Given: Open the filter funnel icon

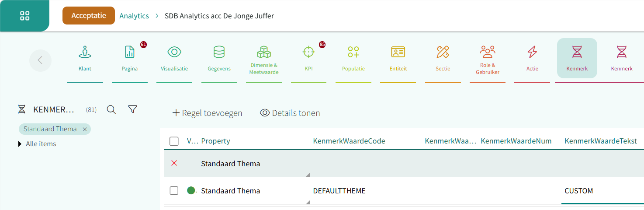Looking at the screenshot, I should point(133,110).
